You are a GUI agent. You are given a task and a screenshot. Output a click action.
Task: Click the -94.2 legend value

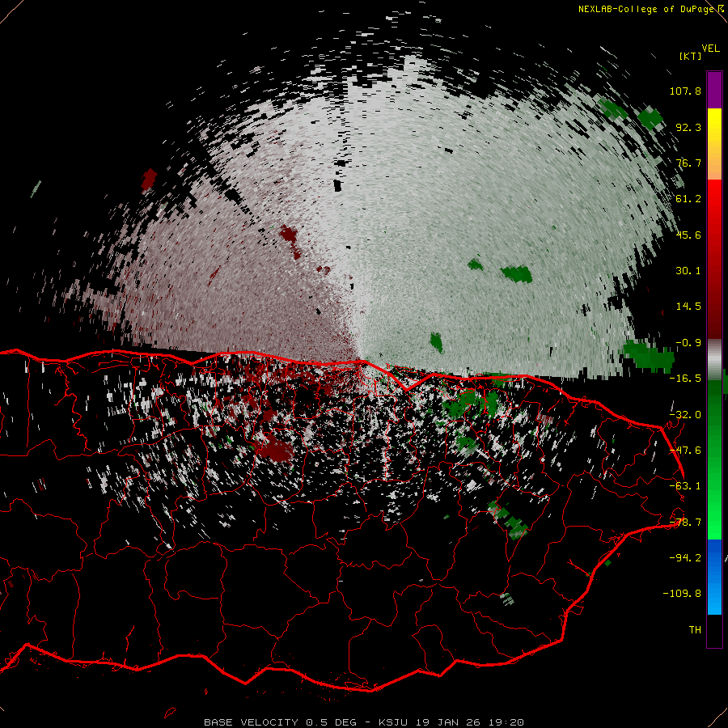(x=685, y=558)
